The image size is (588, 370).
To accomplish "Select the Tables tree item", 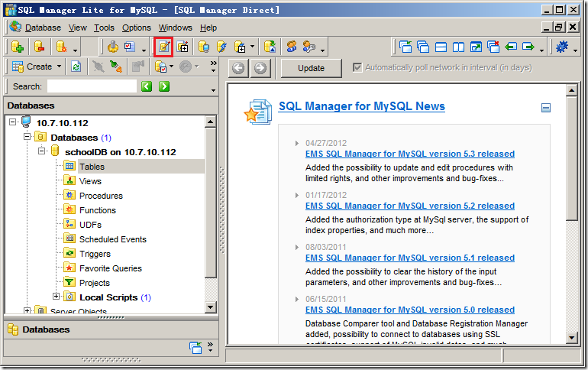I will [x=92, y=167].
